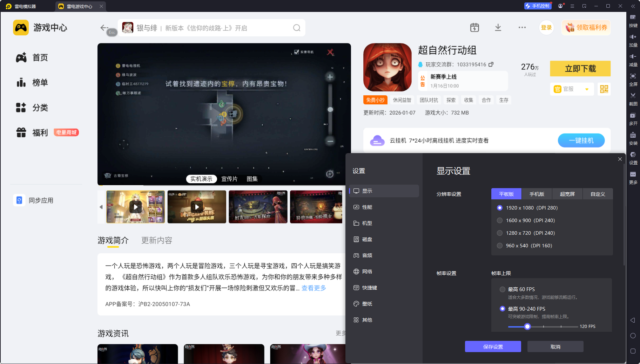The image size is (640, 364).
Task: Go to 首页 in the left sidebar
Action: [32, 57]
